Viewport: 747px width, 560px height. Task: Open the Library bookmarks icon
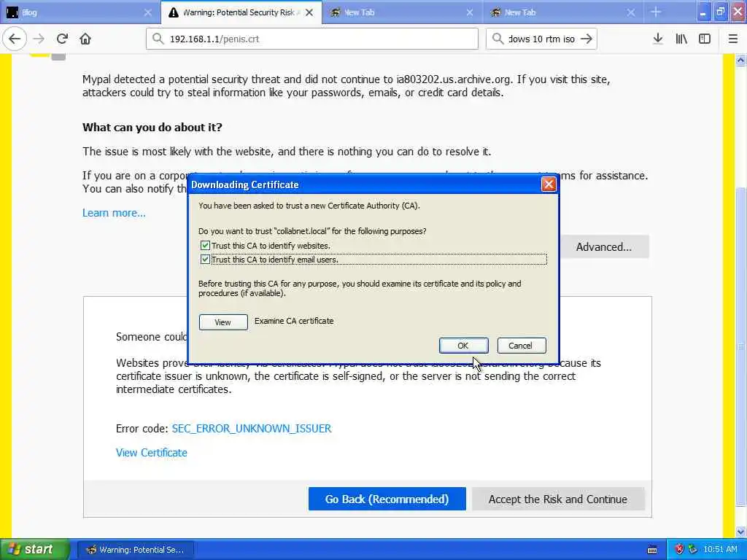[x=681, y=39]
